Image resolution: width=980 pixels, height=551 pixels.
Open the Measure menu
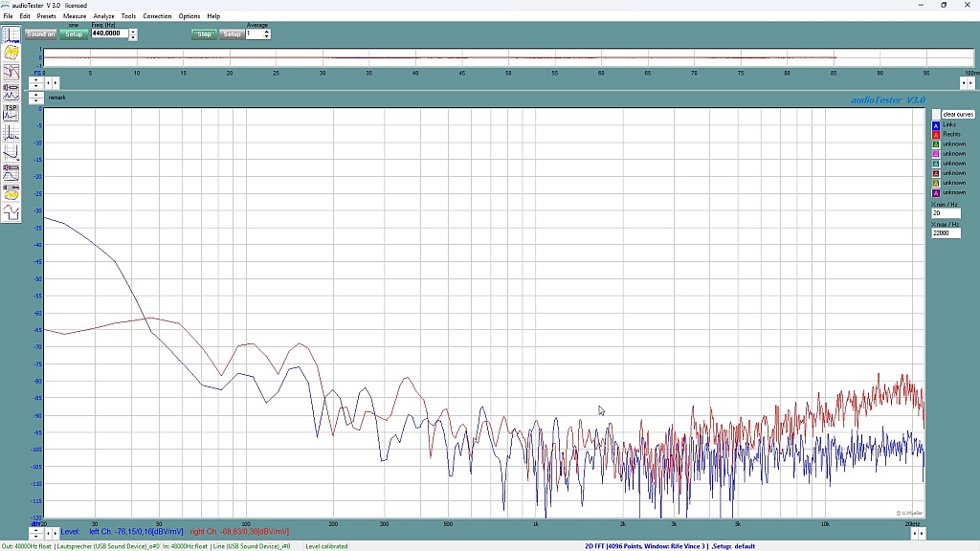(75, 16)
